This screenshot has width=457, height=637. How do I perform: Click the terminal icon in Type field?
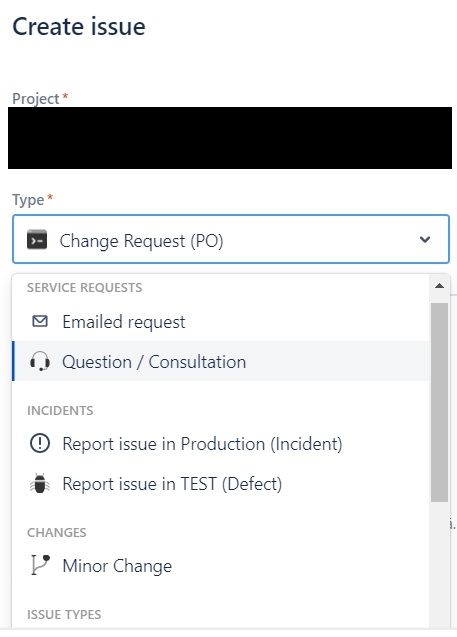click(37, 239)
